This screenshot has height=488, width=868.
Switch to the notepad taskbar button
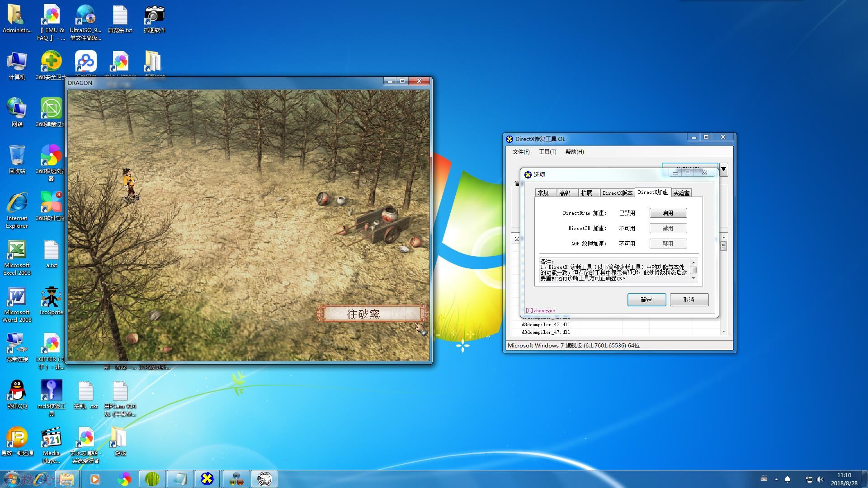179,479
